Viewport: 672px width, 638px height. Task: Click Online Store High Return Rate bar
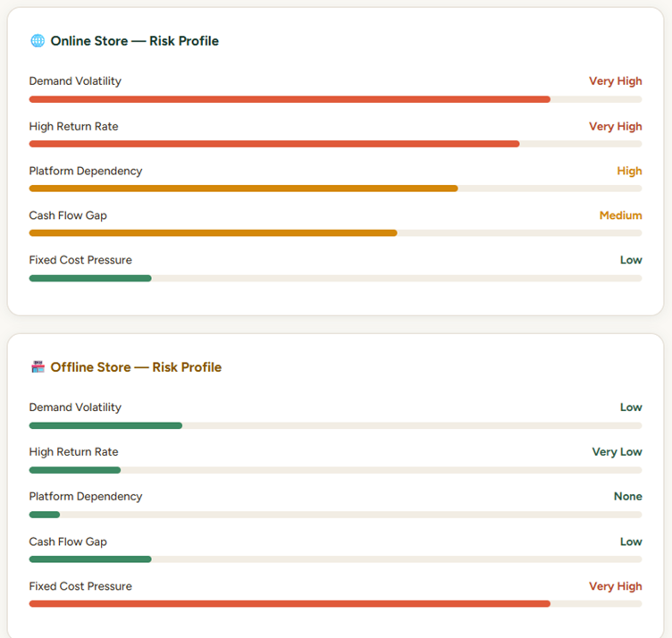tap(273, 144)
